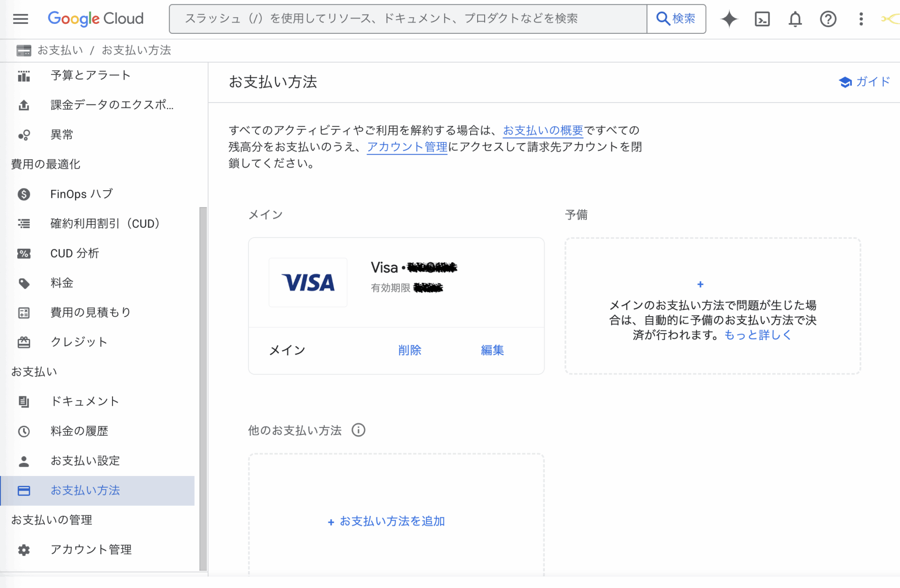
Task: Click お支払い方法を追加 link
Action: point(386,521)
